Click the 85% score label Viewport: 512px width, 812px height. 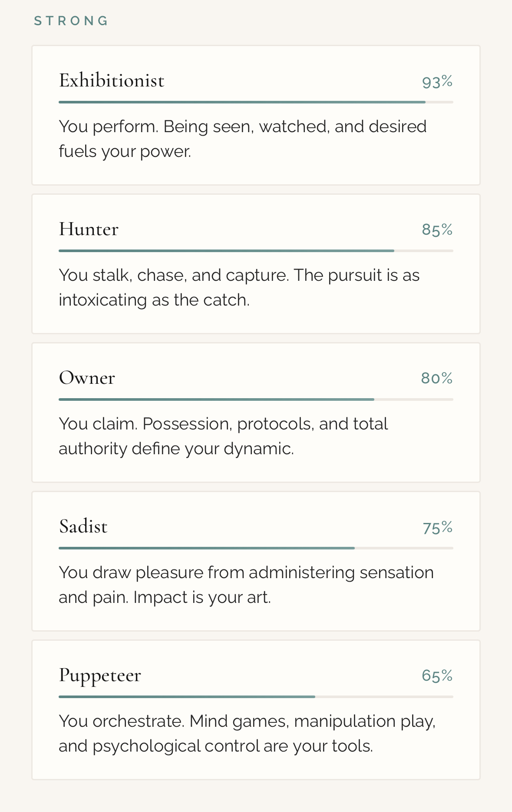click(x=437, y=230)
